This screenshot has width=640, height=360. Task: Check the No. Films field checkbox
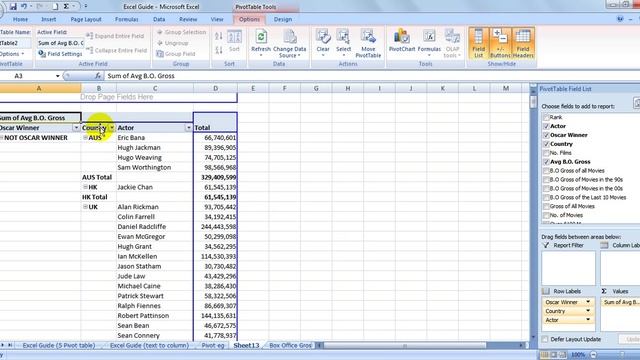[546, 153]
